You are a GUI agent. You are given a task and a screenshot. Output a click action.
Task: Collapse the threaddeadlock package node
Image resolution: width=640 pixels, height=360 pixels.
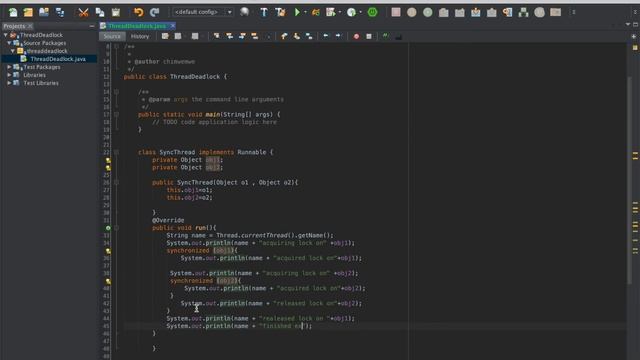13,51
